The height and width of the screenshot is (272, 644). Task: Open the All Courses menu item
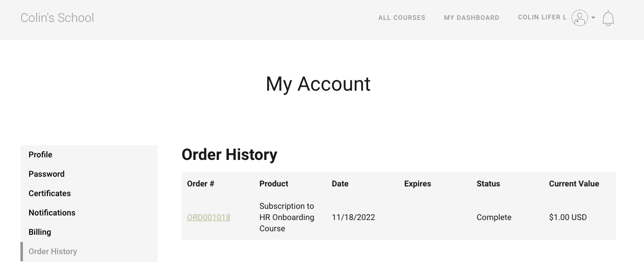(401, 18)
